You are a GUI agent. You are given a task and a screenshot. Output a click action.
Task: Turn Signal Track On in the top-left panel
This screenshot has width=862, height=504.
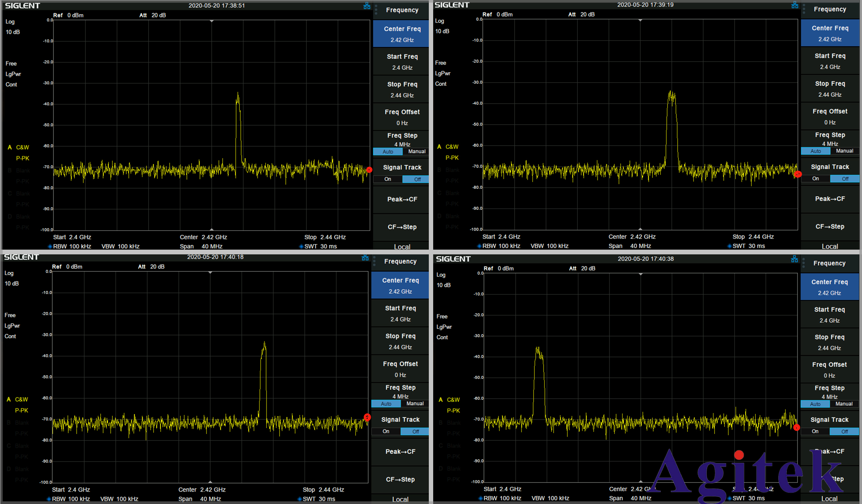point(388,179)
